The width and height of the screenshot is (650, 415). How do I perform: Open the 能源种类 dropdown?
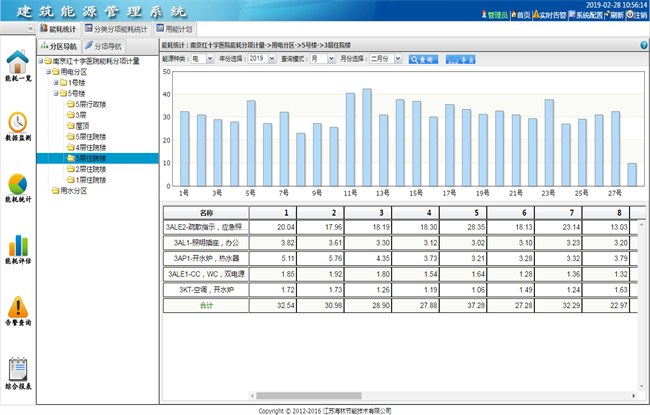pos(202,59)
